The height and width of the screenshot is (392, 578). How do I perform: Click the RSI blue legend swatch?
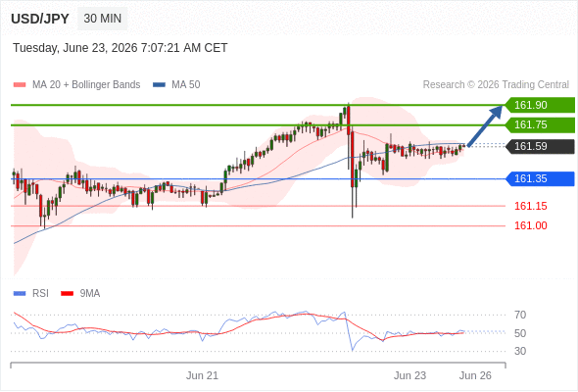(x=20, y=294)
